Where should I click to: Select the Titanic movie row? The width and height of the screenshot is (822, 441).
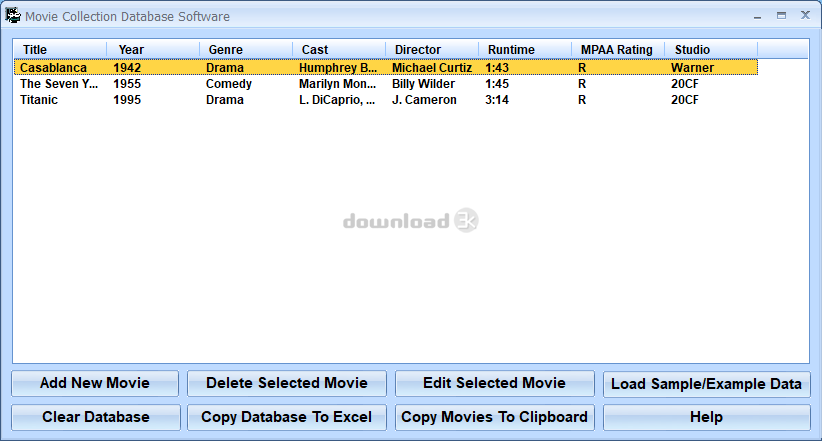pos(386,100)
